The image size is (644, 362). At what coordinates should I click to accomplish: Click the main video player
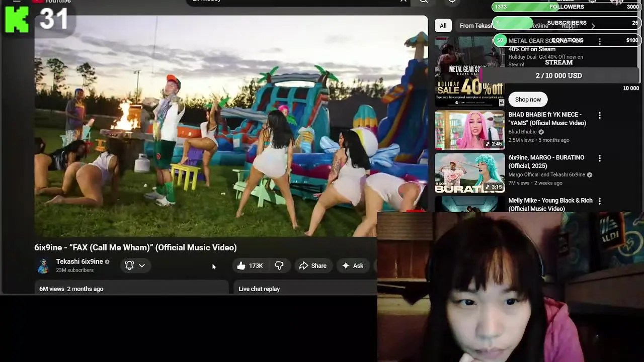(x=231, y=126)
